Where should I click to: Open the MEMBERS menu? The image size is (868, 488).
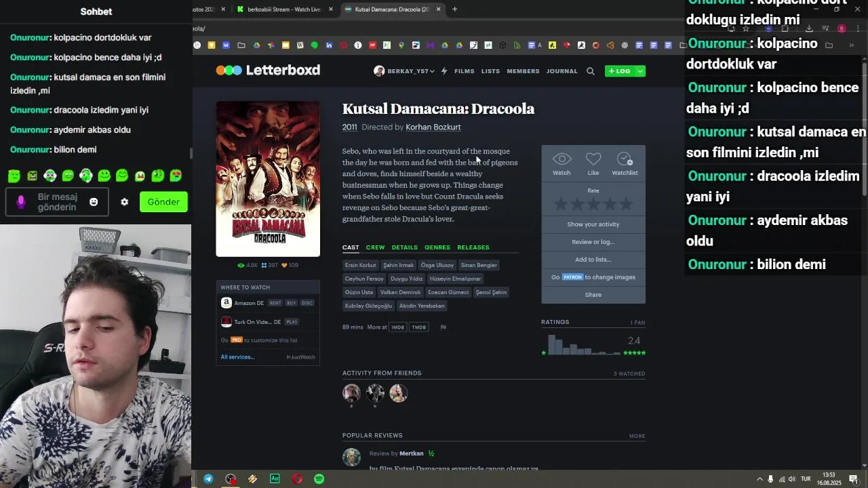[523, 71]
